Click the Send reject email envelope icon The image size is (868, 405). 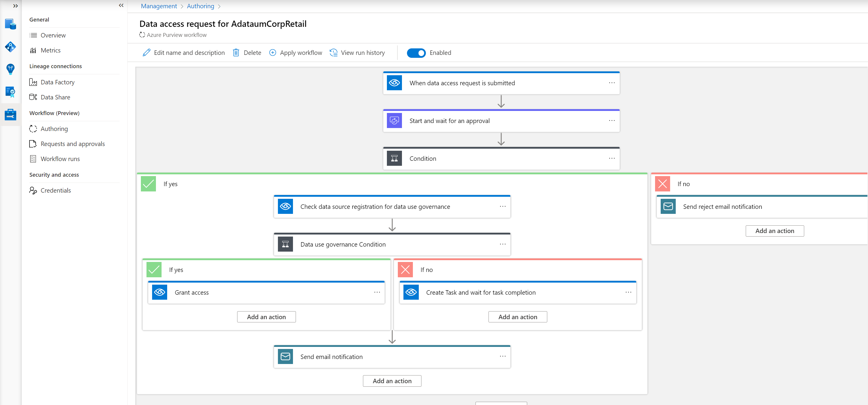click(668, 207)
